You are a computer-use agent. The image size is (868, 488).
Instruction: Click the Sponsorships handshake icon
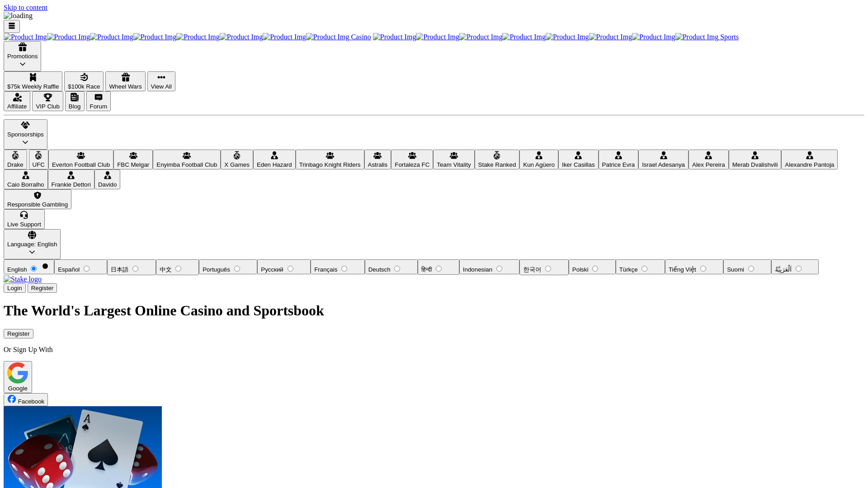click(x=25, y=125)
